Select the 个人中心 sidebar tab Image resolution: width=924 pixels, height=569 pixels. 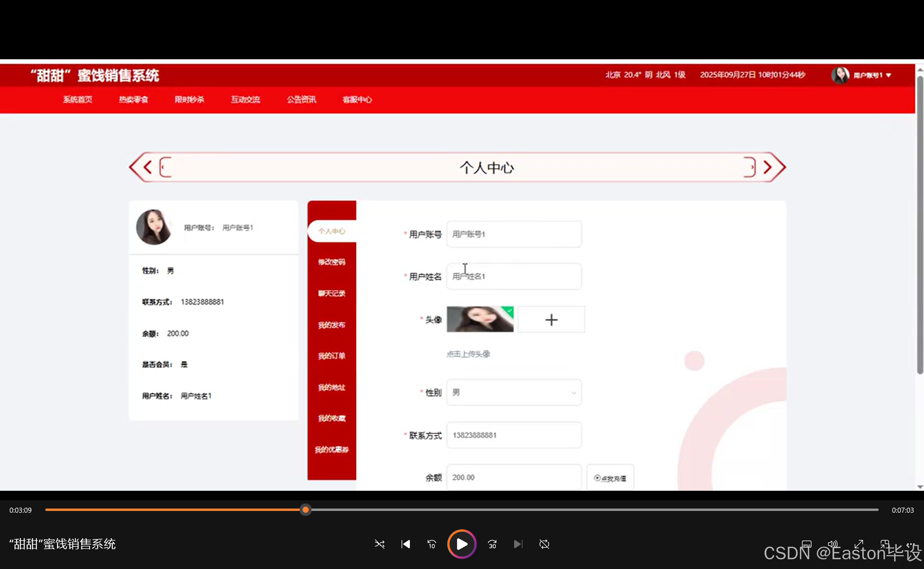tap(332, 231)
